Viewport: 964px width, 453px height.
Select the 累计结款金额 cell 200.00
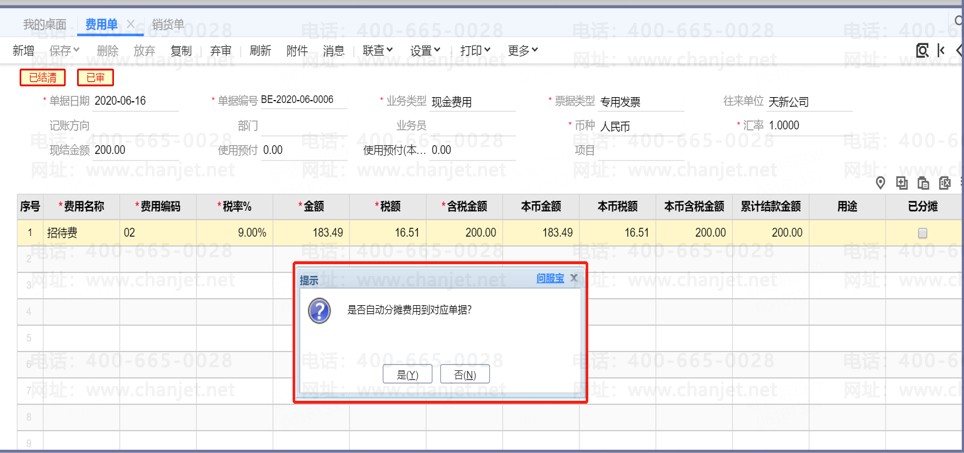pos(771,233)
